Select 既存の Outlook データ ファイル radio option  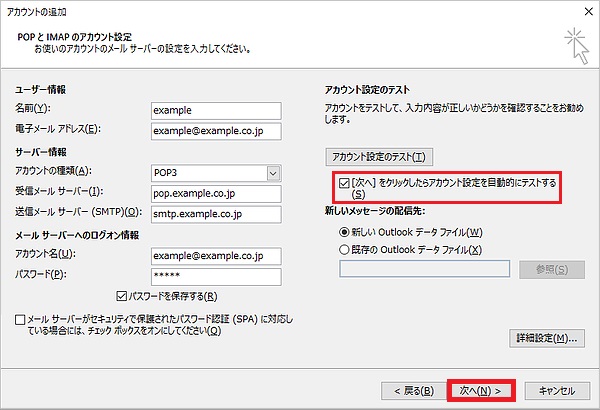pos(346,249)
